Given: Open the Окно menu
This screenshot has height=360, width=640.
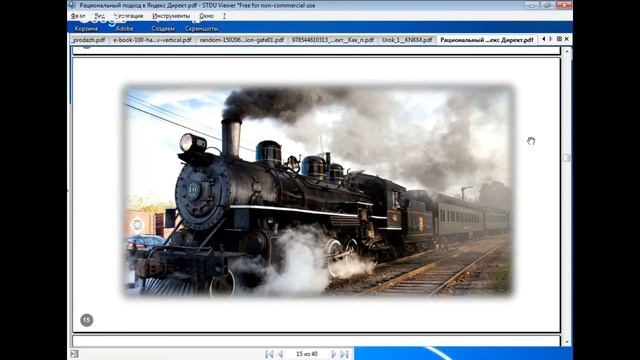Looking at the screenshot, I should point(207,16).
